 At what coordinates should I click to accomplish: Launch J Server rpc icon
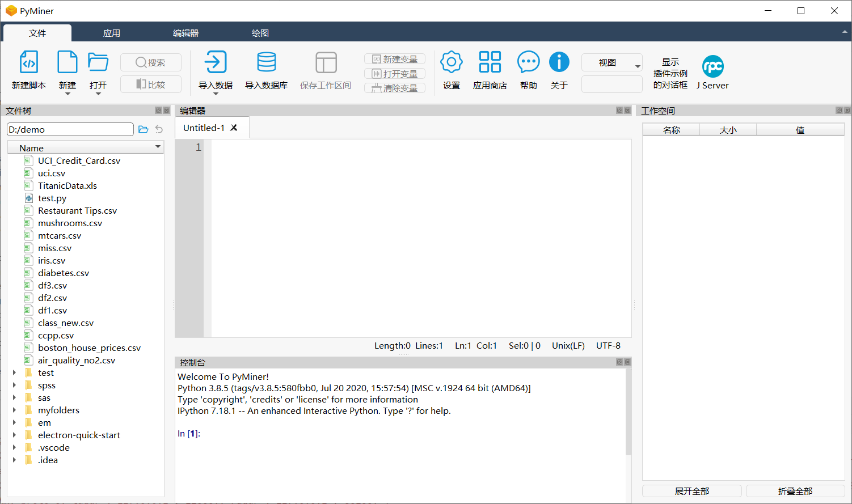coord(713,66)
